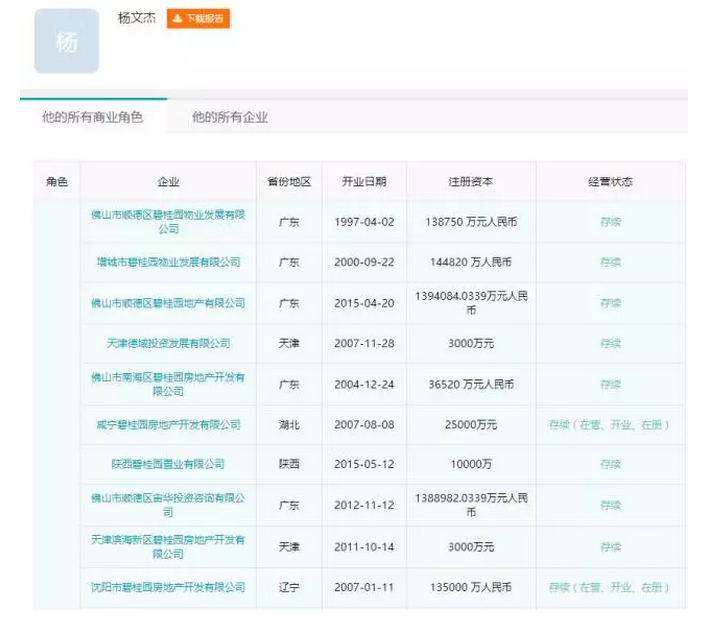Open 佛山市南海区碧桂园房地产开发有限公司 link

(x=168, y=384)
